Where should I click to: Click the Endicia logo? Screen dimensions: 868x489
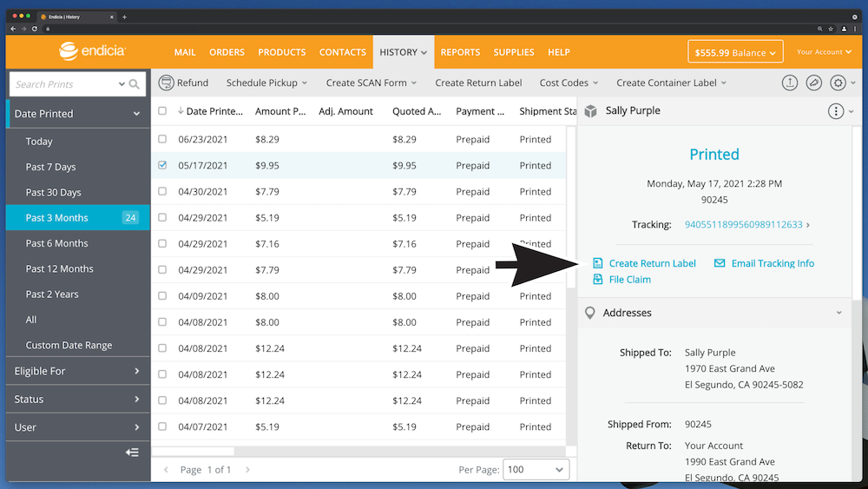point(93,51)
